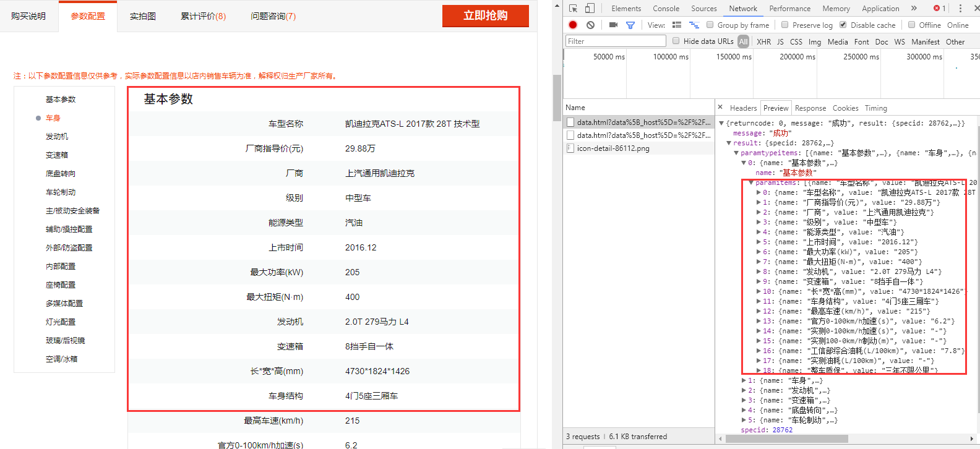This screenshot has height=449, width=980.
Task: Select the All request type filter
Action: point(743,41)
